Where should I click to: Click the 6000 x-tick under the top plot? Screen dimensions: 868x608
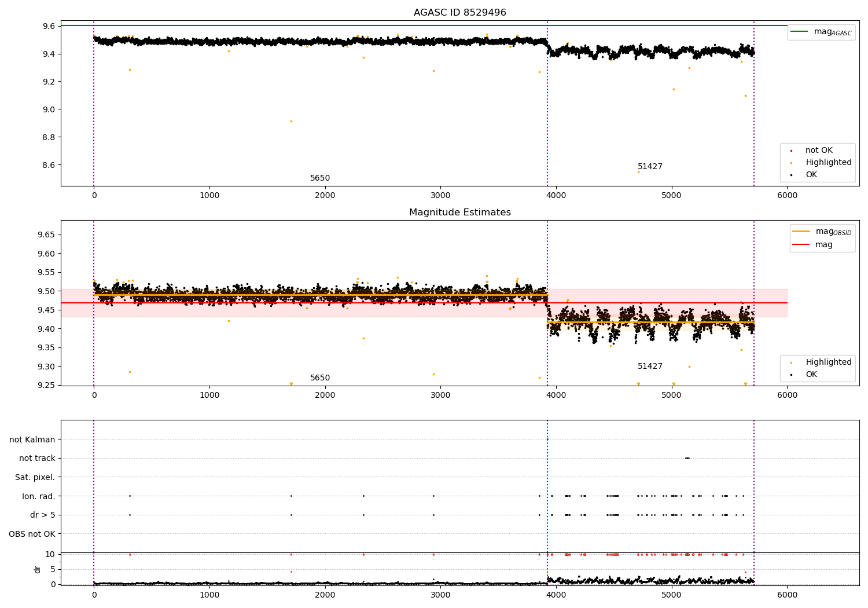click(787, 196)
